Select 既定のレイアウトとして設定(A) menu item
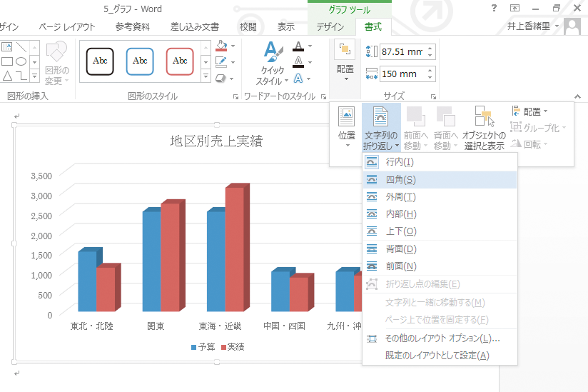This screenshot has width=588, height=392. click(440, 356)
